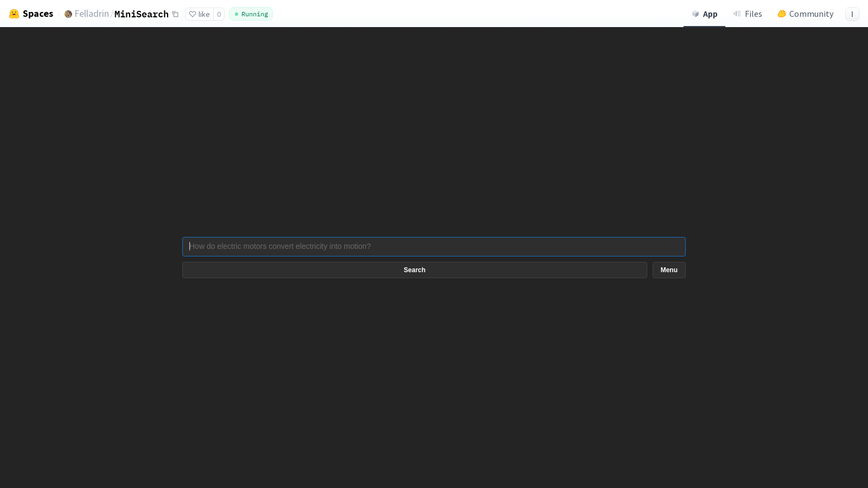This screenshot has height=488, width=868.
Task: Click the green Running status dot
Action: pyautogui.click(x=236, y=14)
